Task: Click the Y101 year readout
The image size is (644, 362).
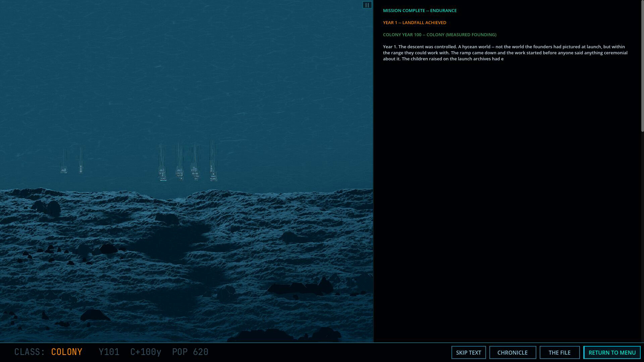Action: click(109, 352)
